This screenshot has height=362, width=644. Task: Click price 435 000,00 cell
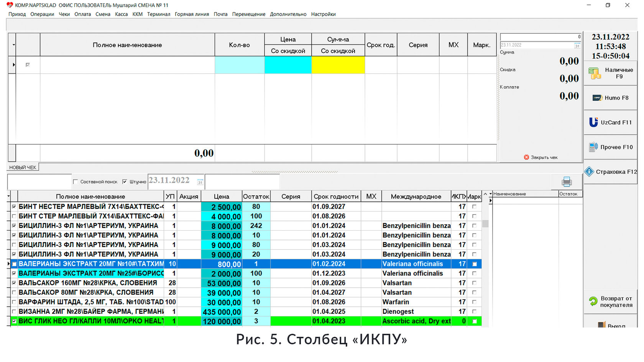tap(222, 312)
